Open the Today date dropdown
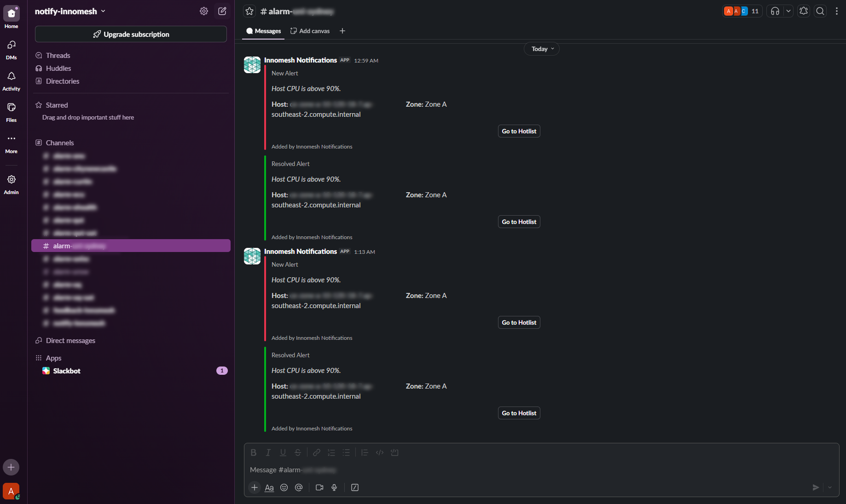This screenshot has width=846, height=504. [x=542, y=49]
